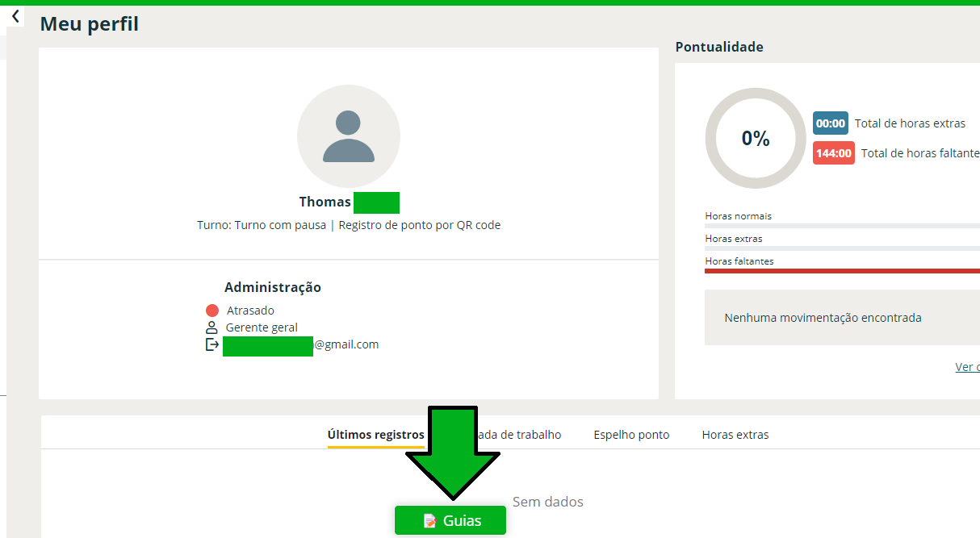
Task: Switch to the Espelho ponto tab
Action: tap(631, 435)
